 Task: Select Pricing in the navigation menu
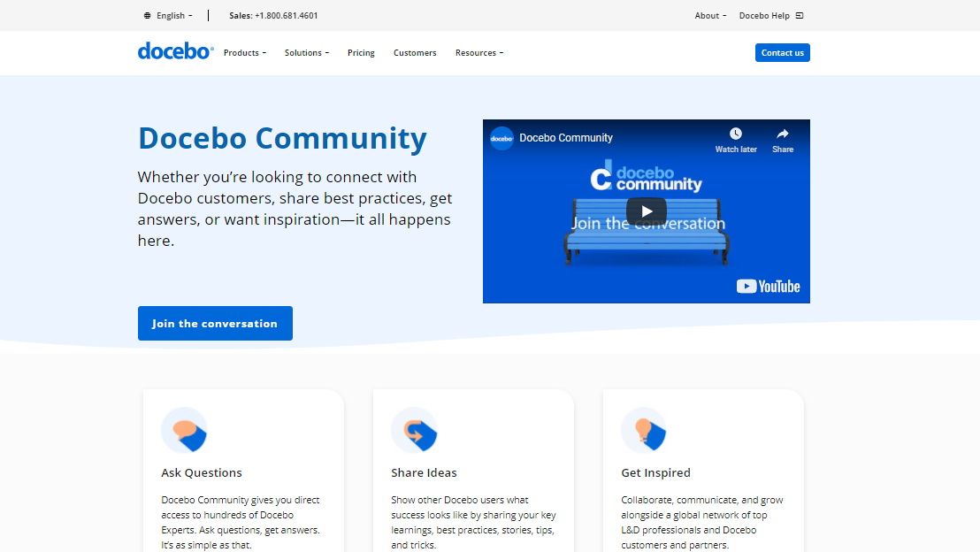click(361, 52)
